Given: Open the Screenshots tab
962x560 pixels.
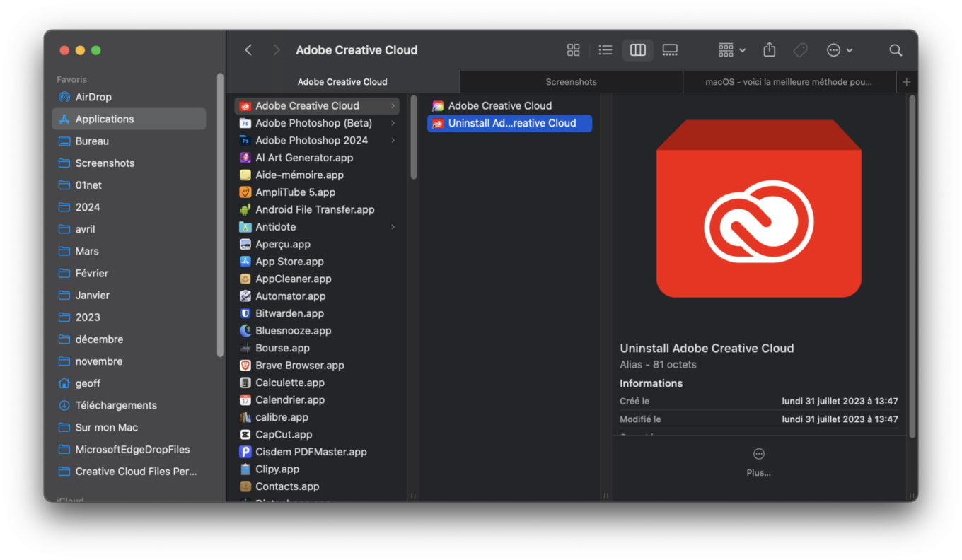Looking at the screenshot, I should tap(572, 82).
